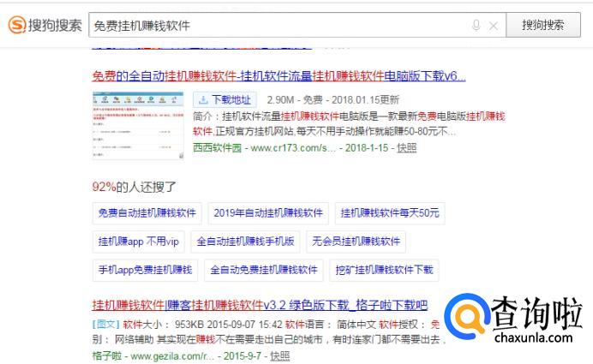593x364 pixels.
Task: Click the 92%的人还搜了 heading text
Action: (134, 187)
